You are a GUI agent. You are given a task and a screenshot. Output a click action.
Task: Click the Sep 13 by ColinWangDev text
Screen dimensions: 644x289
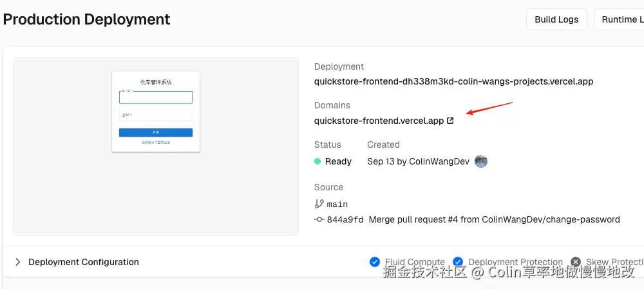point(418,161)
